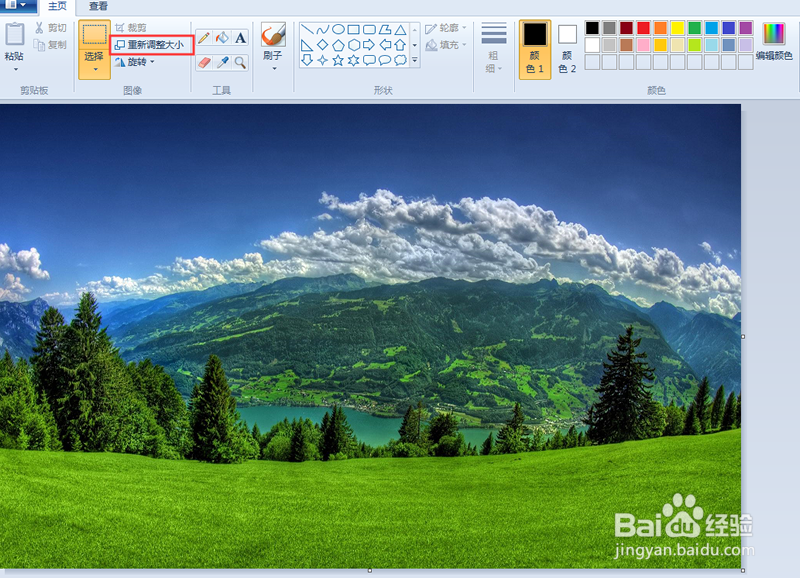Viewport: 800px width, 578px height.
Task: Choose the Four-point star shape
Action: [x=322, y=60]
